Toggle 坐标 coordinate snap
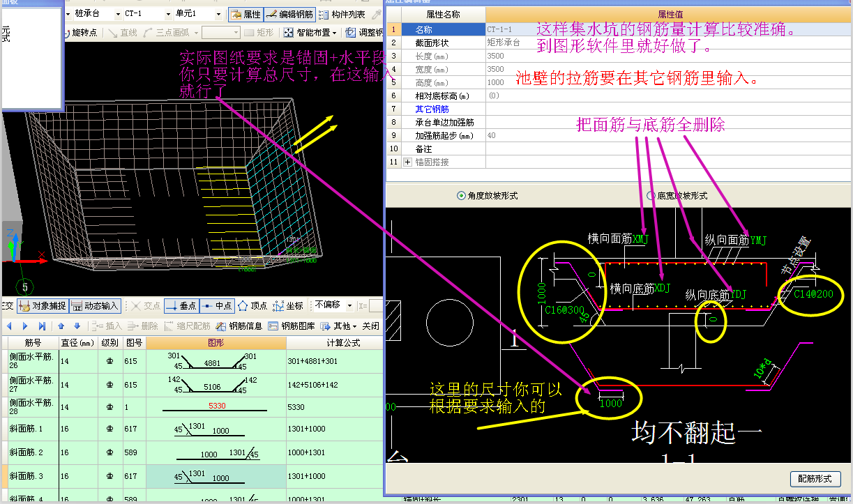This screenshot has width=853, height=504. click(289, 305)
